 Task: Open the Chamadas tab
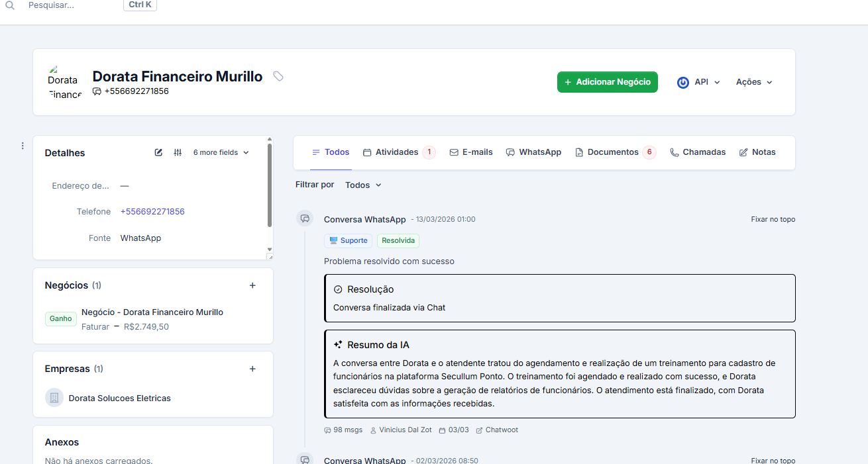click(698, 152)
